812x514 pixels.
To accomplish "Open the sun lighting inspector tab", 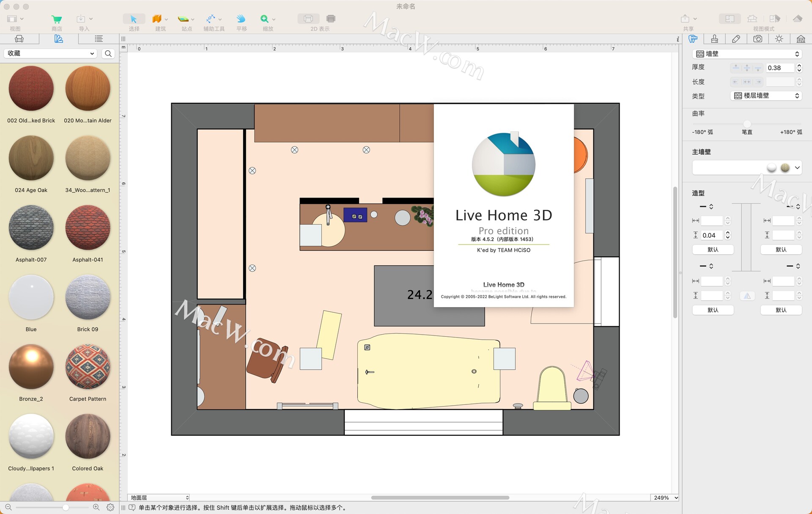I will click(779, 39).
